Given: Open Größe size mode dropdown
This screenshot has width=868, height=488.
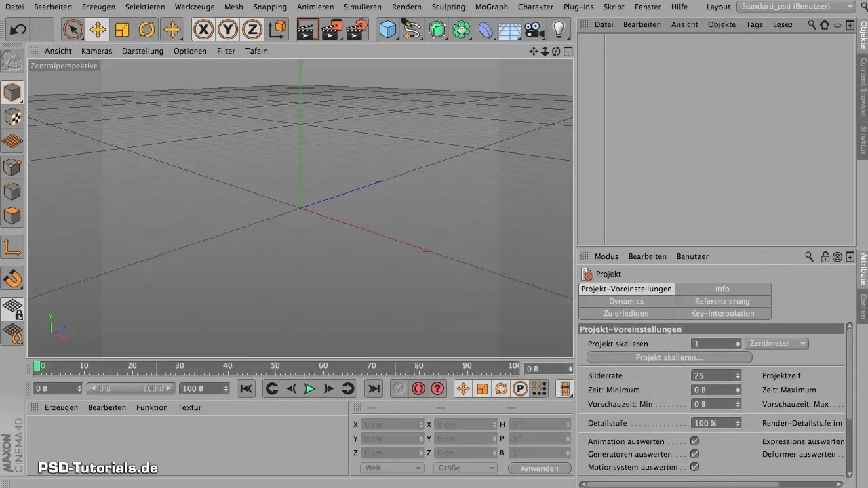Looking at the screenshot, I should click(x=465, y=468).
